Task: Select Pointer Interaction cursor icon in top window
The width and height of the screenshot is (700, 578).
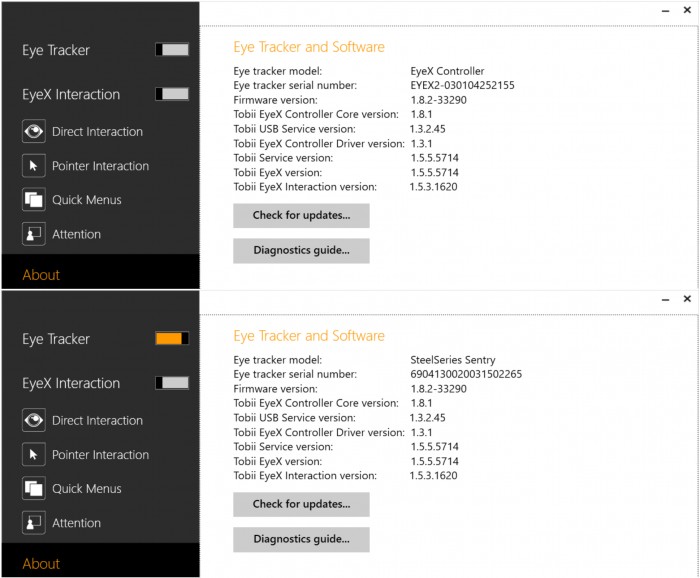Action: click(34, 166)
